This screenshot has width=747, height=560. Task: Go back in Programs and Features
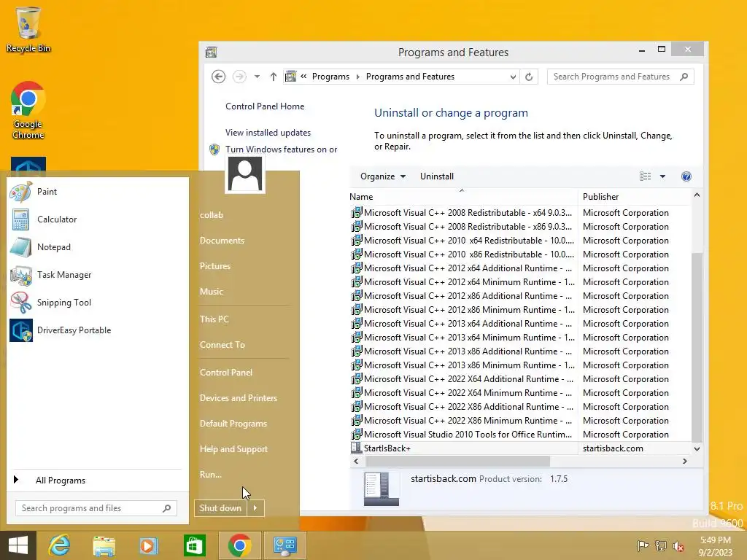click(x=218, y=77)
